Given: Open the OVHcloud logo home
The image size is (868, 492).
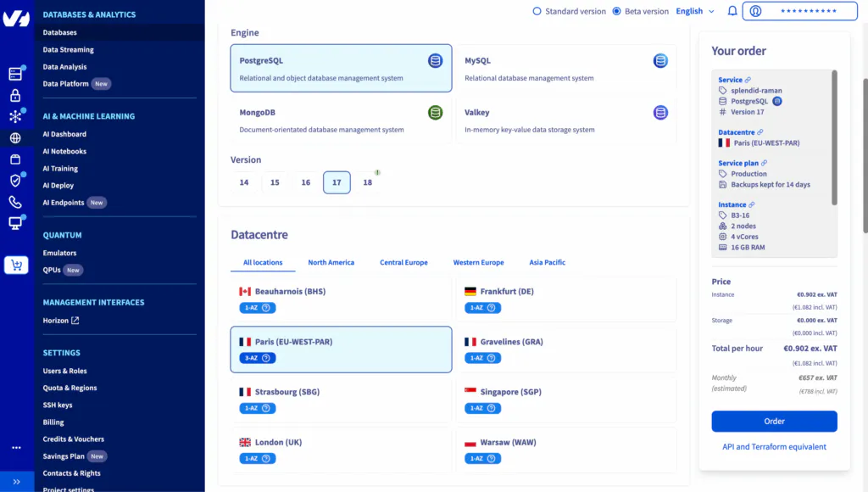Looking at the screenshot, I should [x=16, y=19].
